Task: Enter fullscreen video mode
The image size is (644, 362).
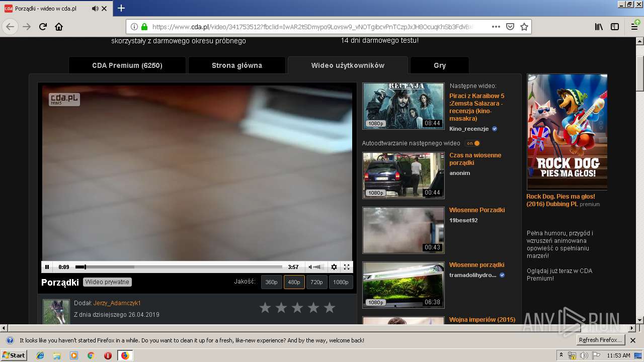Action: click(x=347, y=267)
